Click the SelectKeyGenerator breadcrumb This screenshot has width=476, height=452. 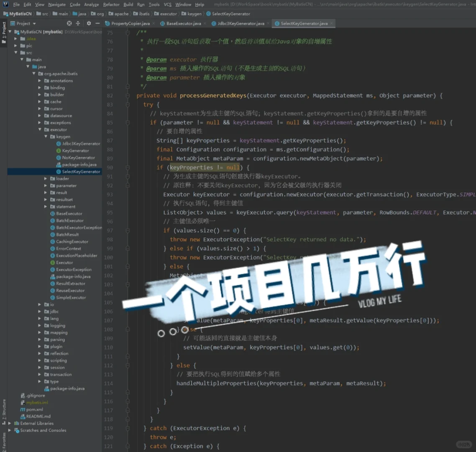228,14
